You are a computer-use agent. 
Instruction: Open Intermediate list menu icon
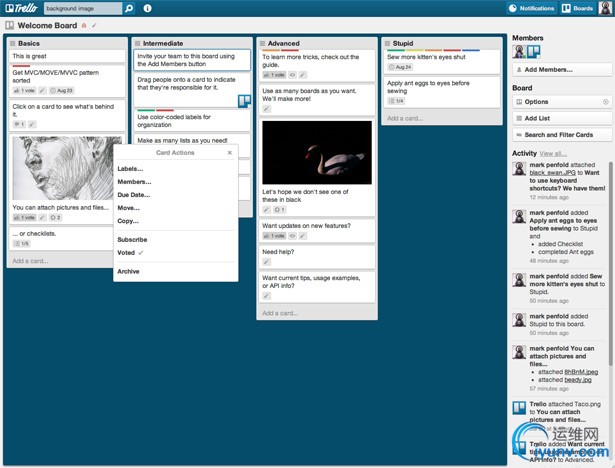137,43
